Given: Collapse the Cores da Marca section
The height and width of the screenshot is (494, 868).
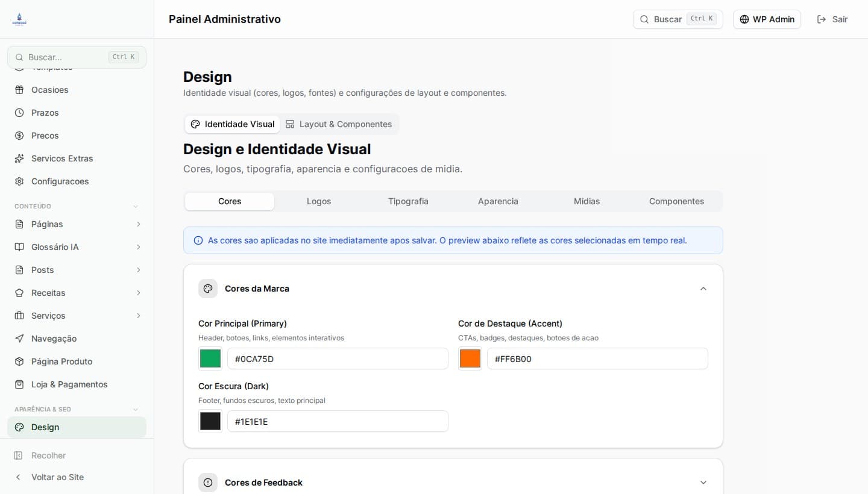Looking at the screenshot, I should [703, 289].
